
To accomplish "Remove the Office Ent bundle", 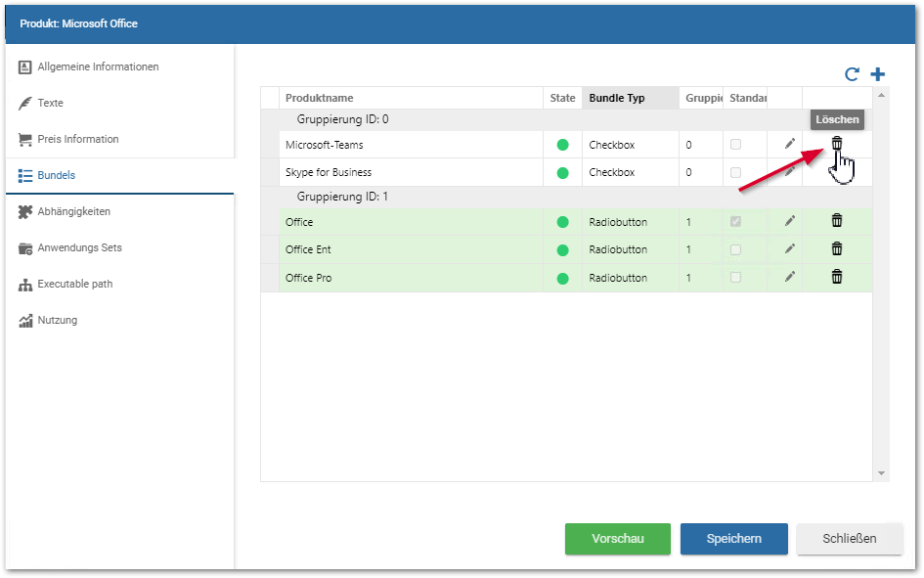I will 837,248.
